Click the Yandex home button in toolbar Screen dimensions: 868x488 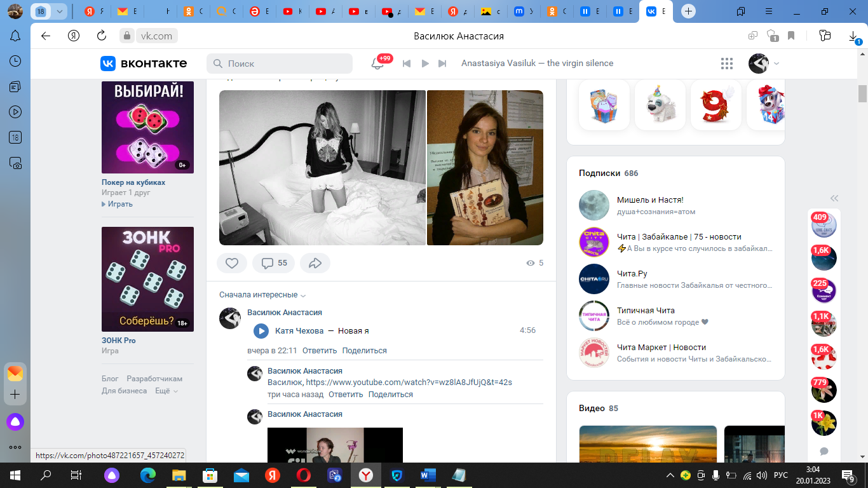(74, 36)
